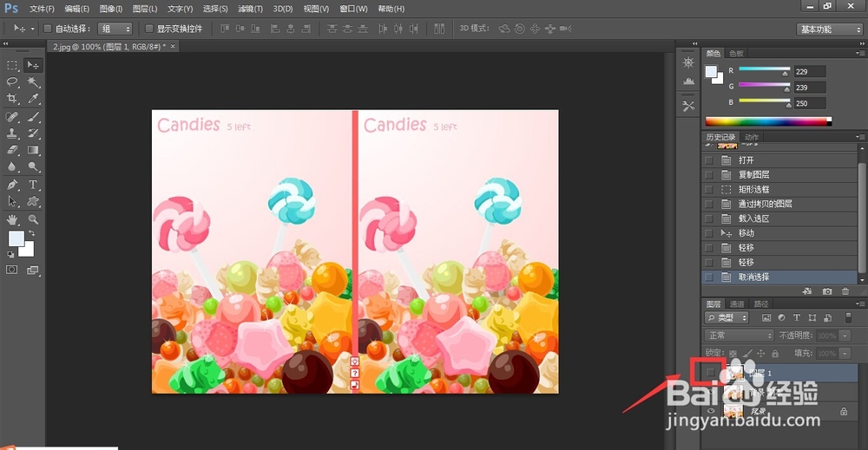The image size is (868, 450).
Task: Open the Color panel flyout menu
Action: [x=859, y=53]
